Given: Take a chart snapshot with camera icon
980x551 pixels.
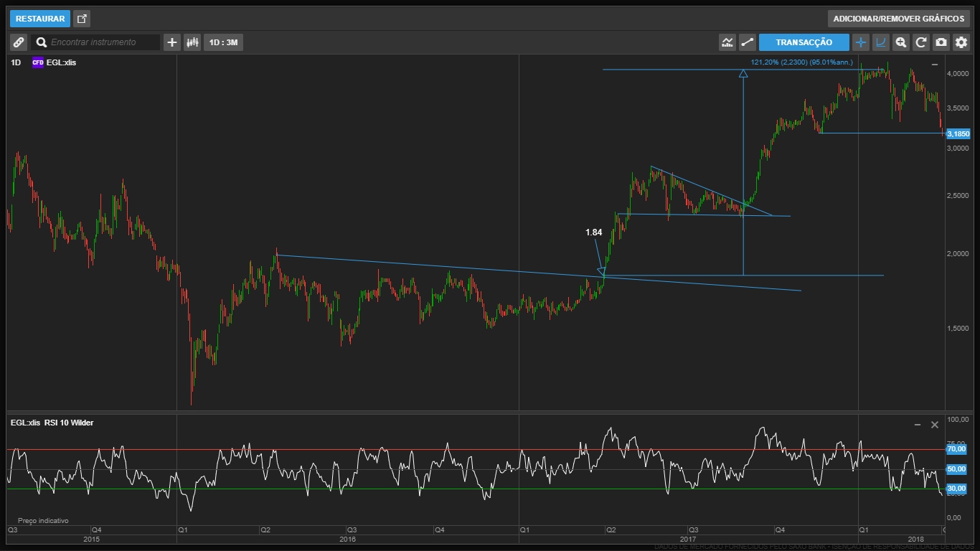Looking at the screenshot, I should pos(941,42).
